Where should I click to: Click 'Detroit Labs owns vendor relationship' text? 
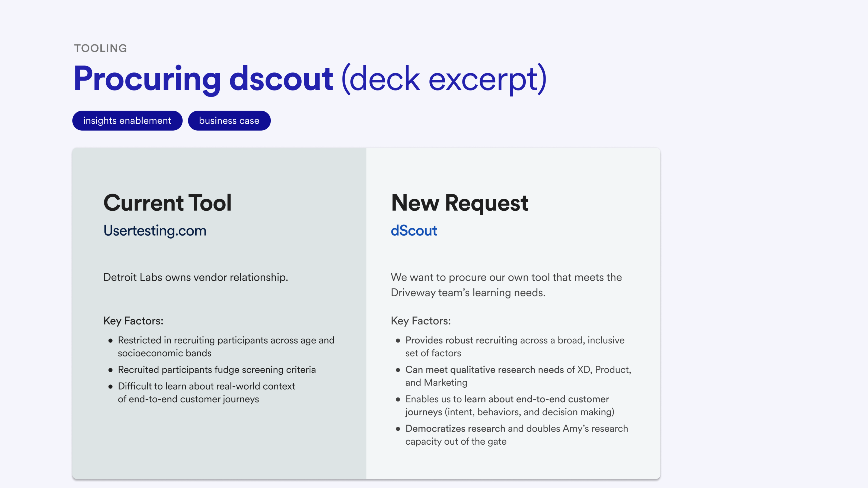(195, 277)
